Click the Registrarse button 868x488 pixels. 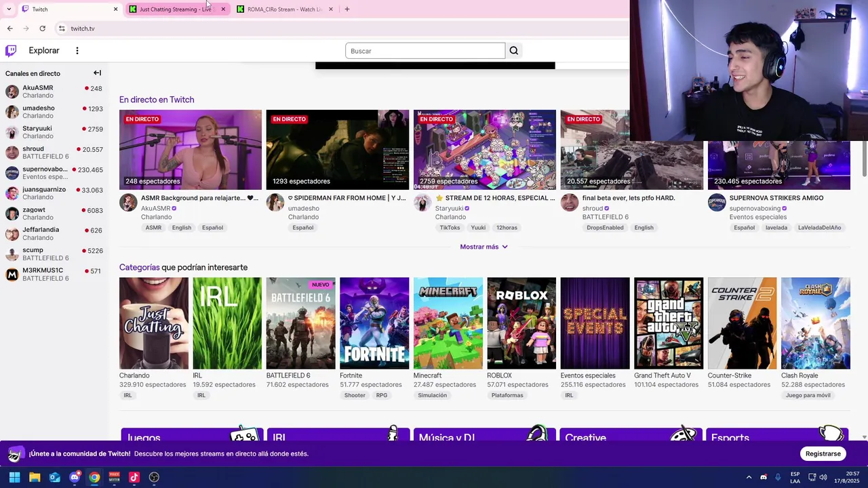tap(823, 453)
